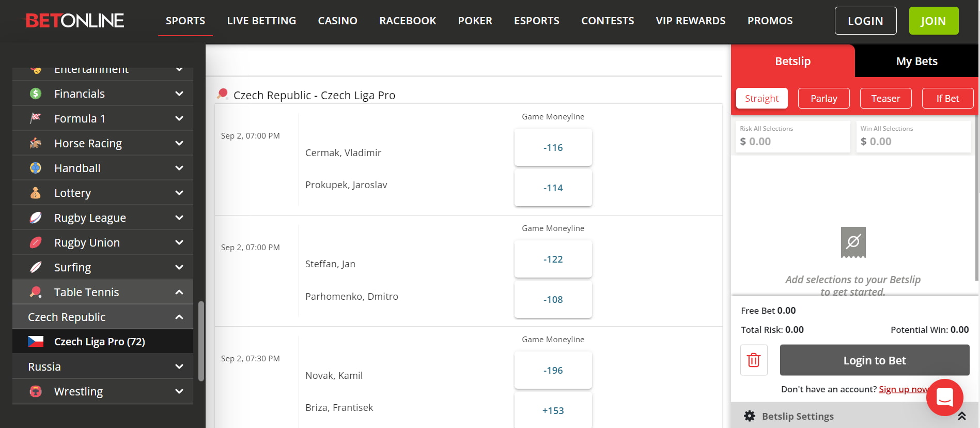Pick Steffan, Jan at -122
The width and height of the screenshot is (980, 428).
[553, 259]
